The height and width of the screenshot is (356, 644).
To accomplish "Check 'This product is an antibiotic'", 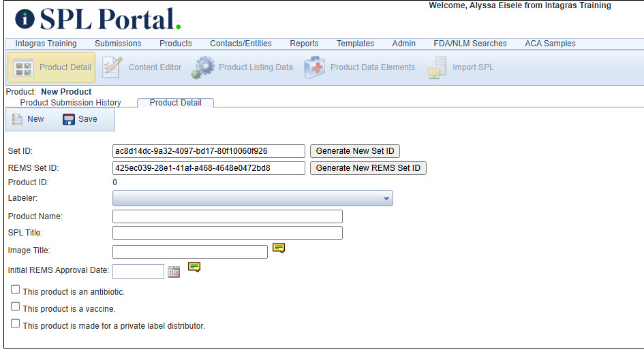I will [15, 290].
